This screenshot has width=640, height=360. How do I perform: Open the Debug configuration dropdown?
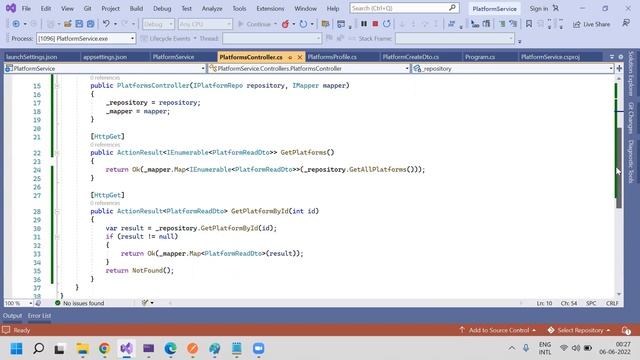pyautogui.click(x=158, y=24)
